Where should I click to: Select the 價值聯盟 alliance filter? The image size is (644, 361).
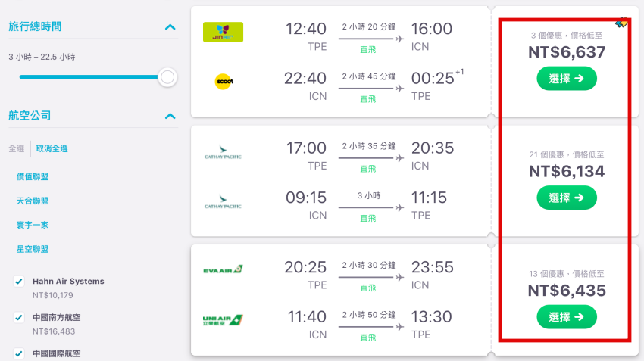(33, 177)
